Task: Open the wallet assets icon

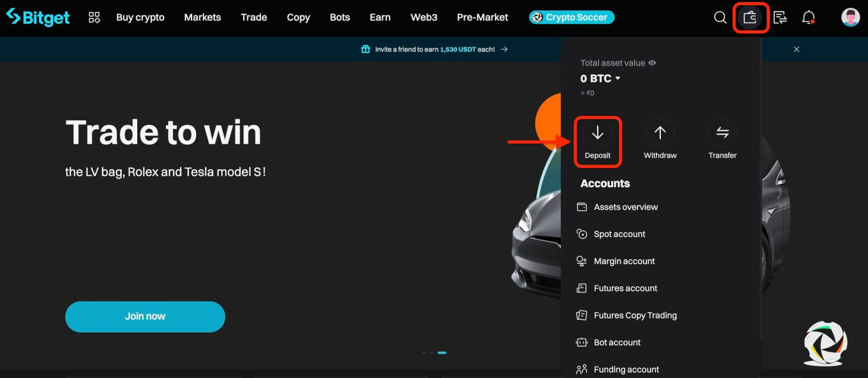Action: click(x=750, y=17)
